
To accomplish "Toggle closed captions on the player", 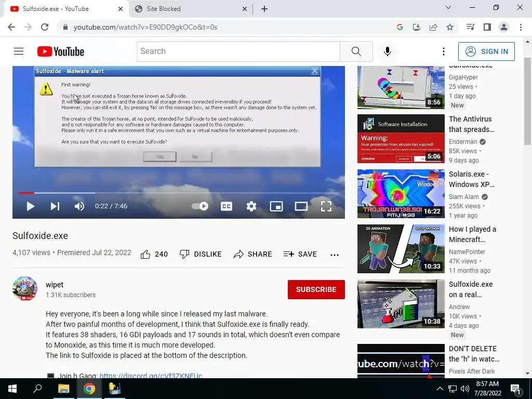I will tap(227, 206).
